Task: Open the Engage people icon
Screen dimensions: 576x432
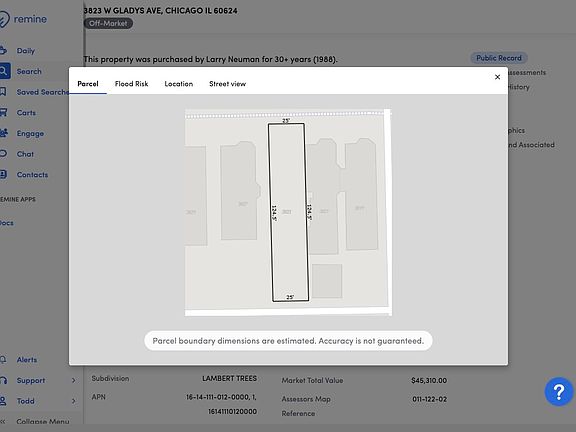Action: [x=4, y=133]
